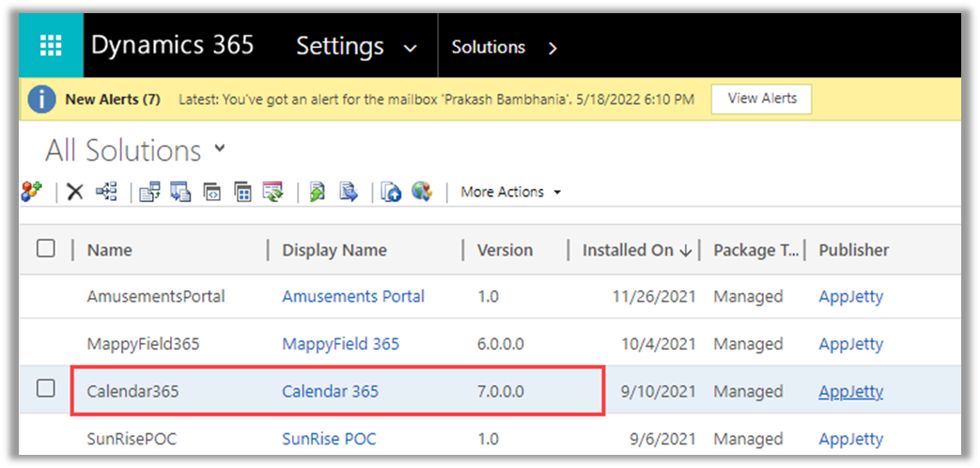Tick the select-all checkbox in header
The height and width of the screenshot is (468, 980).
point(45,249)
